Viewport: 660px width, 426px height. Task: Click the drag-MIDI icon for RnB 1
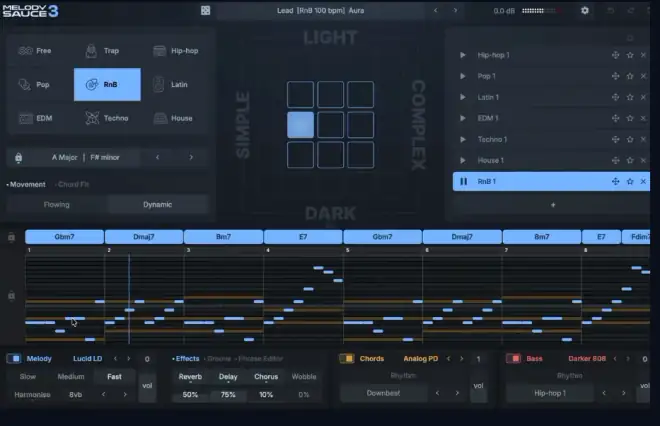(x=615, y=181)
